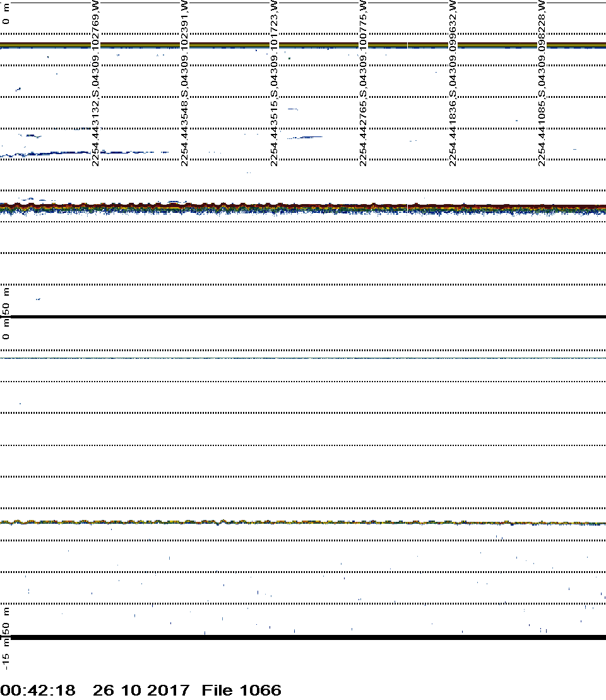Click the thick seabed echo band in upper echogram

coord(303,208)
